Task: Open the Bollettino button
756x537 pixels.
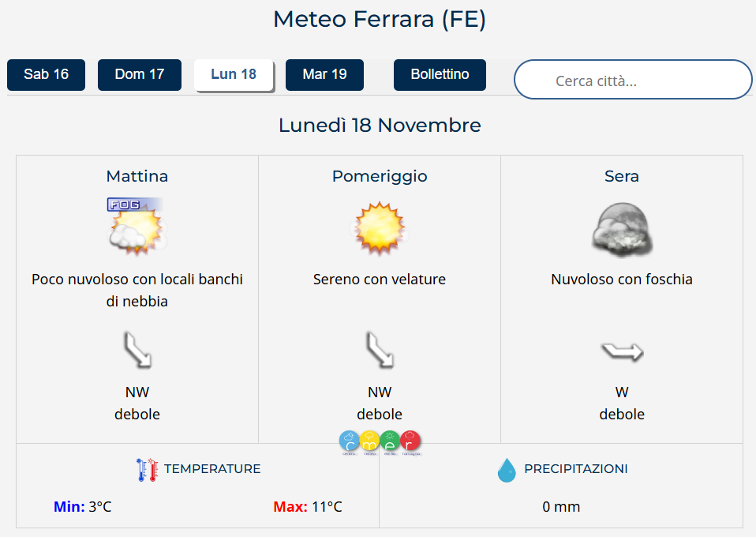Action: [440, 75]
